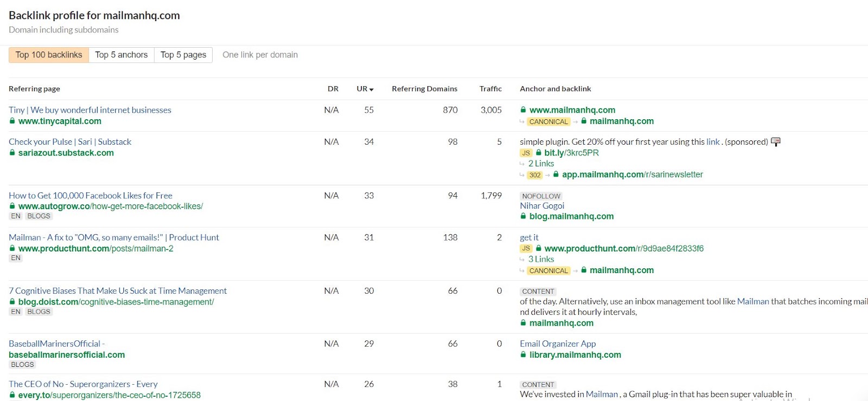The image size is (868, 401).
Task: Switch to the Top 5 anchors tab
Action: coord(121,55)
